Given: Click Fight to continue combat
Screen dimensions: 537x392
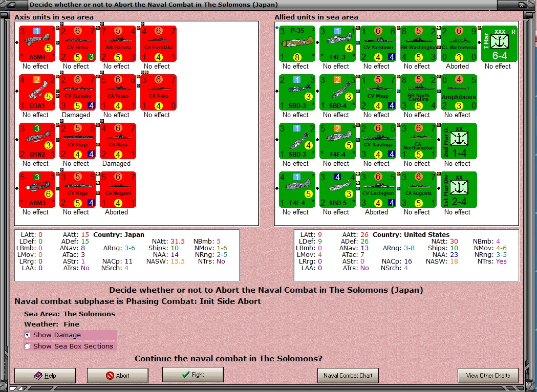Looking at the screenshot, I should pos(193,375).
